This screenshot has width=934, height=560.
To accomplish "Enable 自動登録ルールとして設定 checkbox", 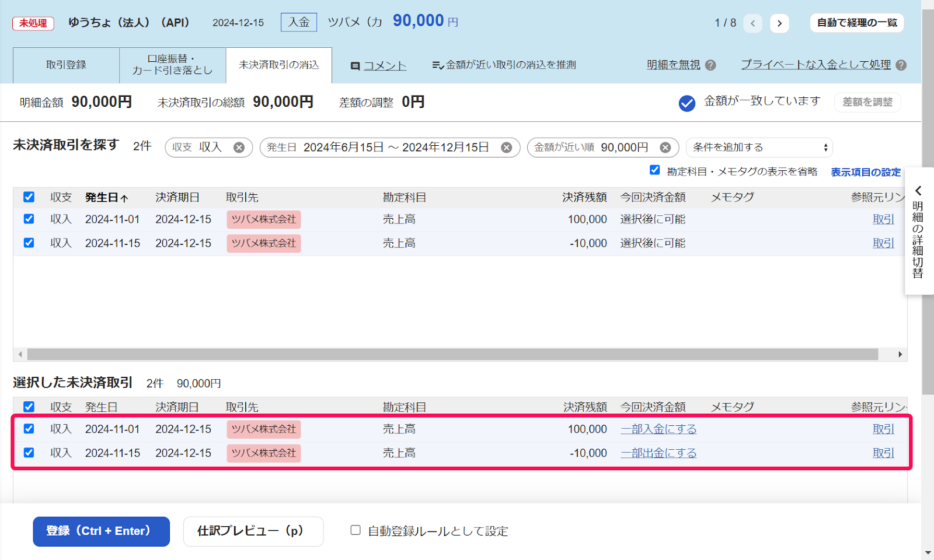I will 355,530.
